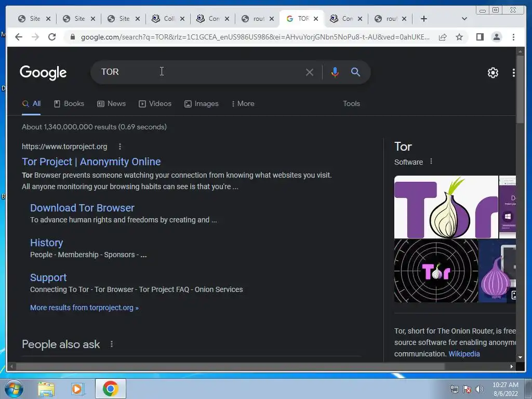
Task: Go back using the browser back arrow
Action: pos(19,37)
